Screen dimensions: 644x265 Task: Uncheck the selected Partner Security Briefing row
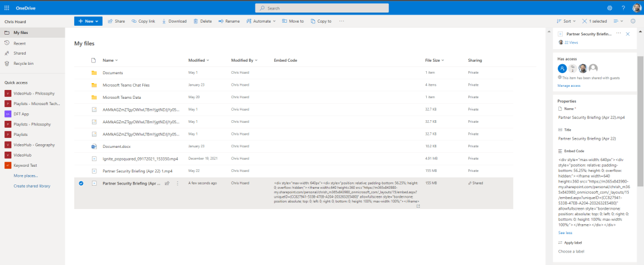81,183
